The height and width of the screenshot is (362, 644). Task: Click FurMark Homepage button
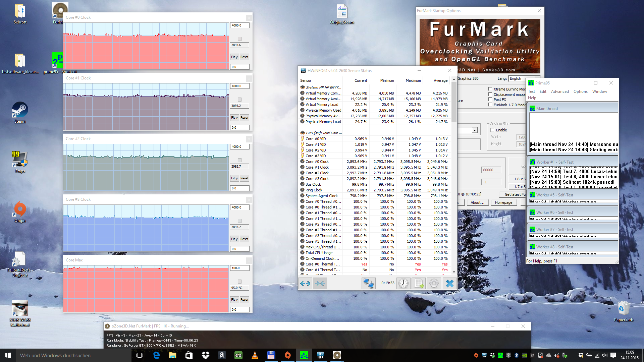tap(503, 202)
